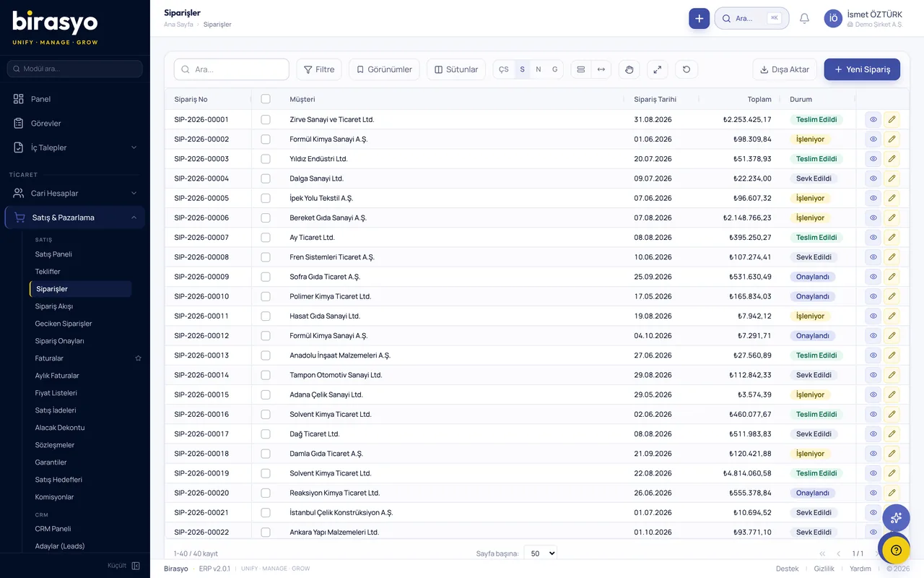Switch to stacked row layout icon
Image resolution: width=924 pixels, height=578 pixels.
coord(581,69)
